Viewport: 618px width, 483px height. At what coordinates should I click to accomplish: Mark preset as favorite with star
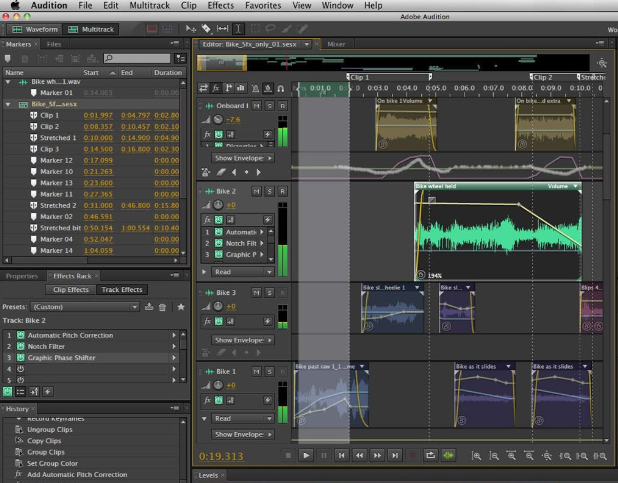pyautogui.click(x=181, y=307)
